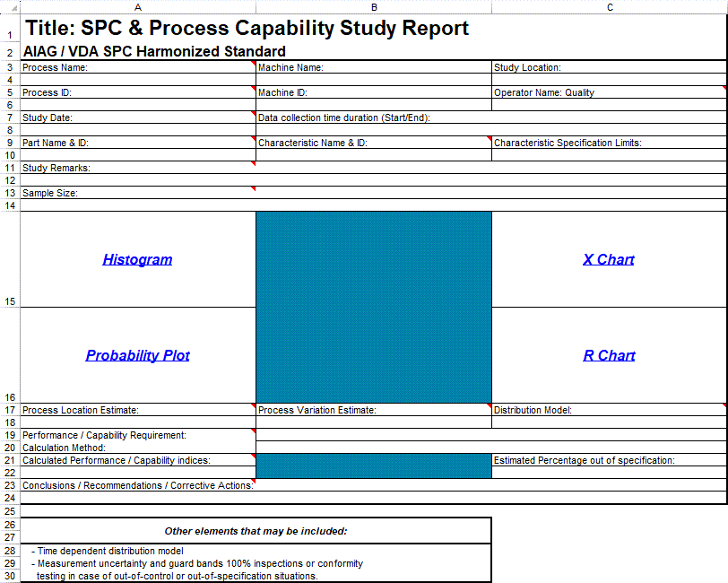The width and height of the screenshot is (728, 583).
Task: Select the Process ID: cell
Action: tap(138, 92)
